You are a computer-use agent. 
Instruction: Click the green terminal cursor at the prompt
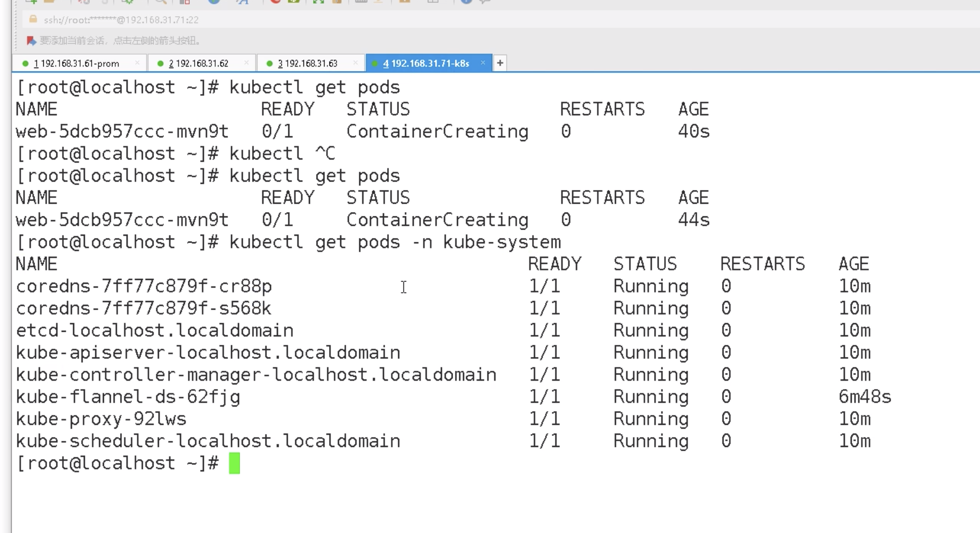[x=234, y=463]
